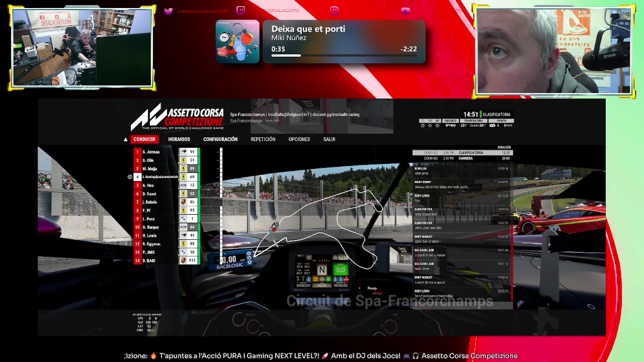Open the Twitter icon in stream header

pos(169,11)
